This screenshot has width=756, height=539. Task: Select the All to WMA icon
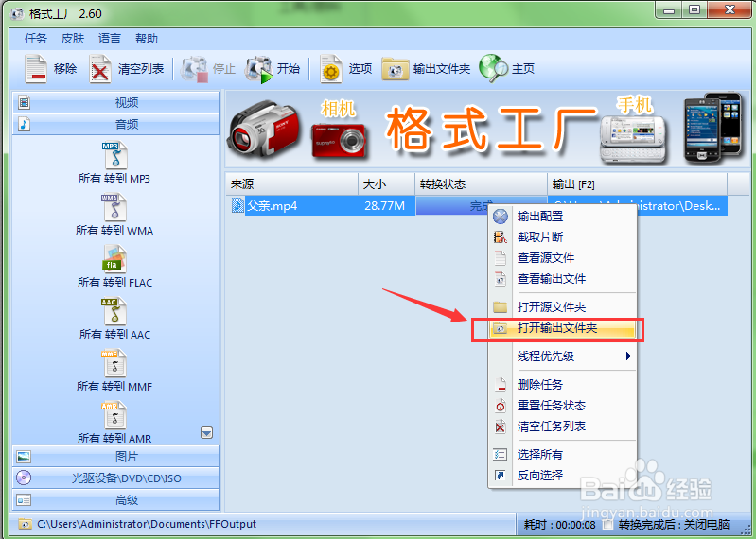(x=114, y=207)
